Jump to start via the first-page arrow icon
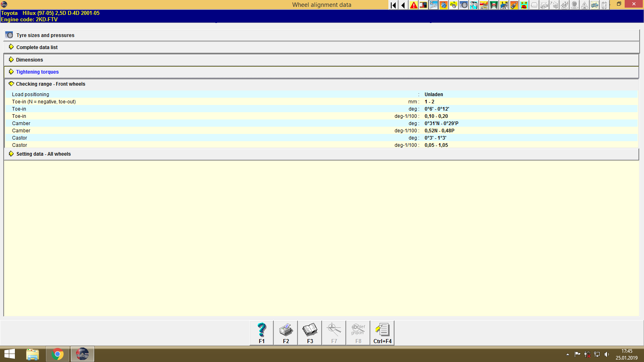The image size is (644, 362). point(393,5)
